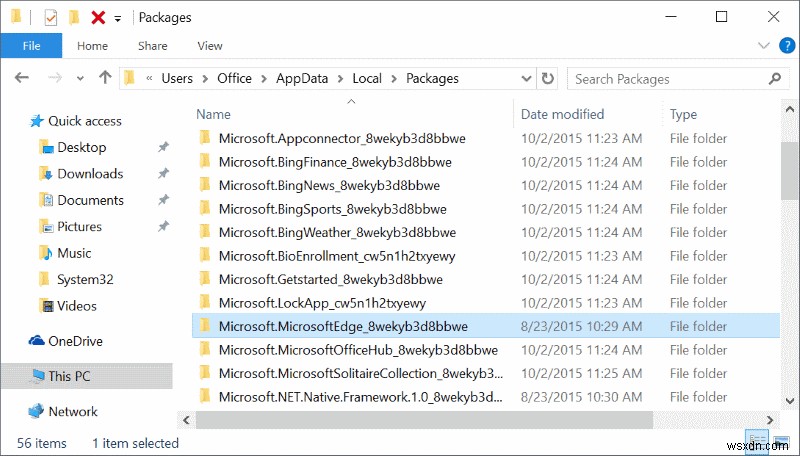
Task: Unpin Desktop using its pin icon
Action: (x=163, y=147)
